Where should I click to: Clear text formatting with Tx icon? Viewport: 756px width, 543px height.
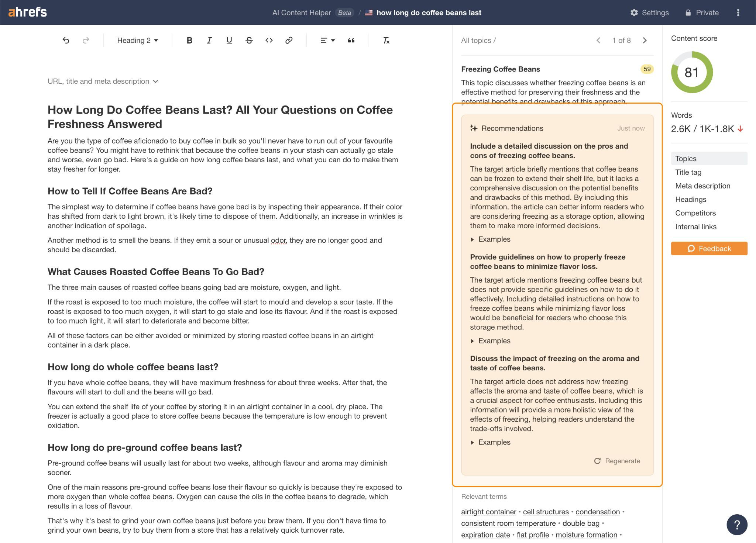386,40
